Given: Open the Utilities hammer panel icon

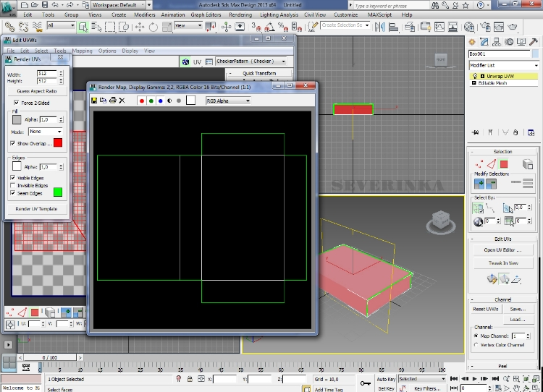Looking at the screenshot, I should 534,42.
